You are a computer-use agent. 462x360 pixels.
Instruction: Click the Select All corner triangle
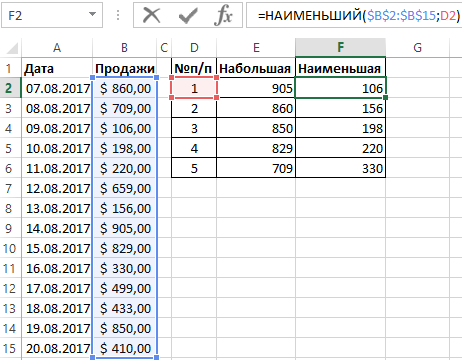[x=12, y=48]
